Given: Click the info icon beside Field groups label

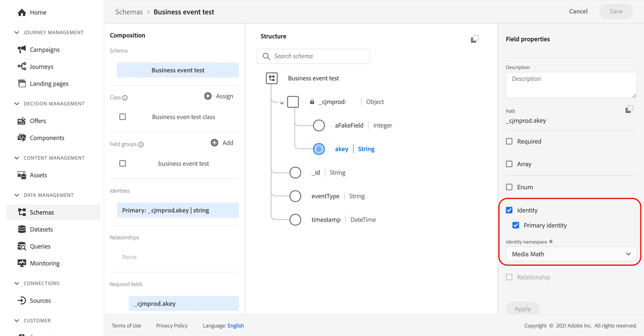Looking at the screenshot, I should (141, 144).
